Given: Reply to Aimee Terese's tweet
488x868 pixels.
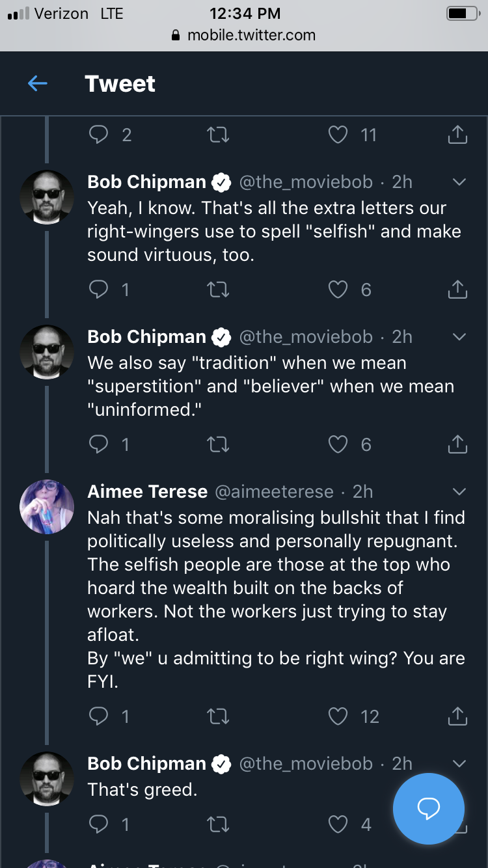Looking at the screenshot, I should pos(98,716).
